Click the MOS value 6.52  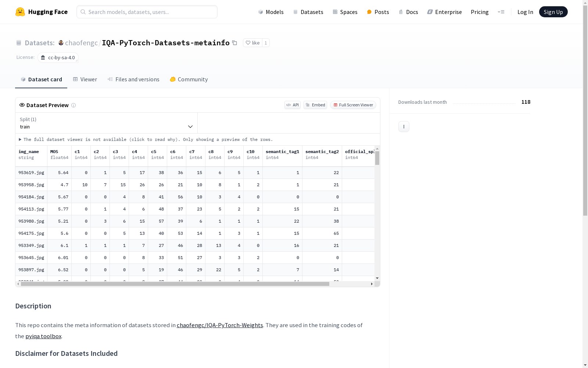(63, 270)
